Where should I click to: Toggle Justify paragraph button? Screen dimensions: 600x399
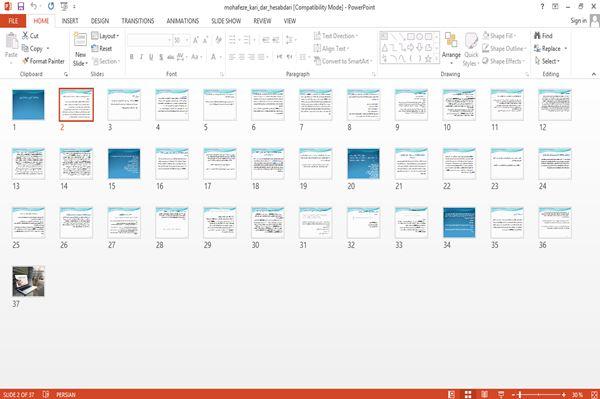tap(261, 57)
